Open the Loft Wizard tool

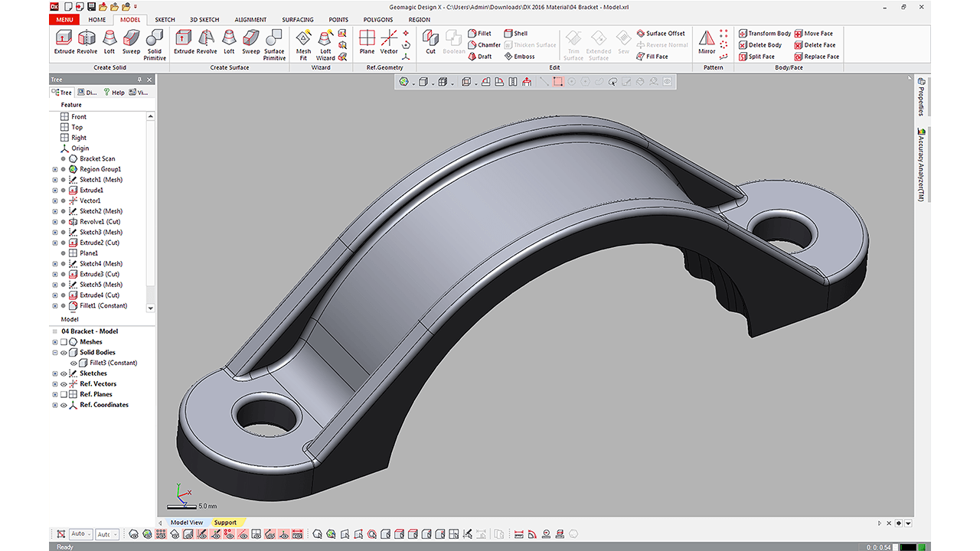(x=325, y=42)
